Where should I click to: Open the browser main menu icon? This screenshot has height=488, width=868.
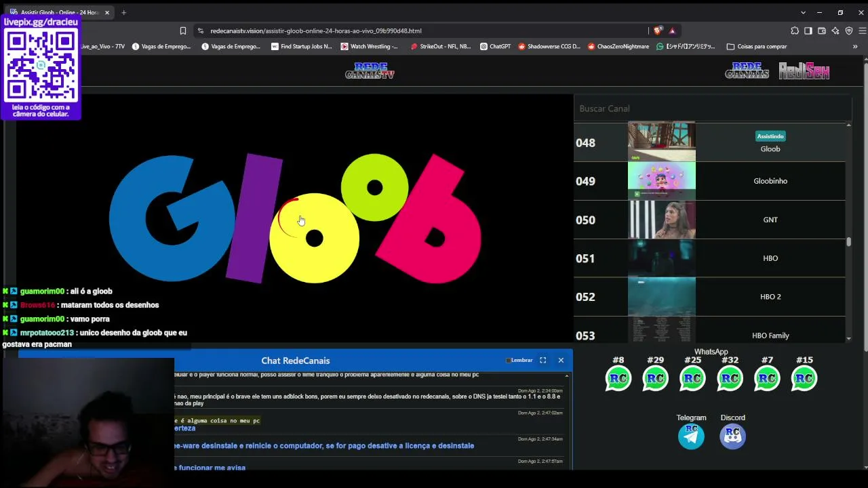tap(863, 30)
